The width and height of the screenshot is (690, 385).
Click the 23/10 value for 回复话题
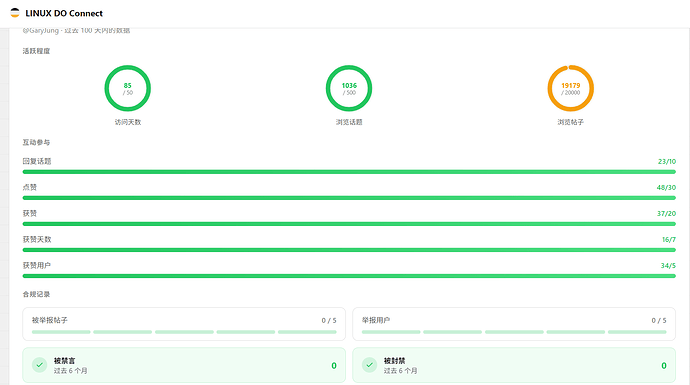click(667, 161)
